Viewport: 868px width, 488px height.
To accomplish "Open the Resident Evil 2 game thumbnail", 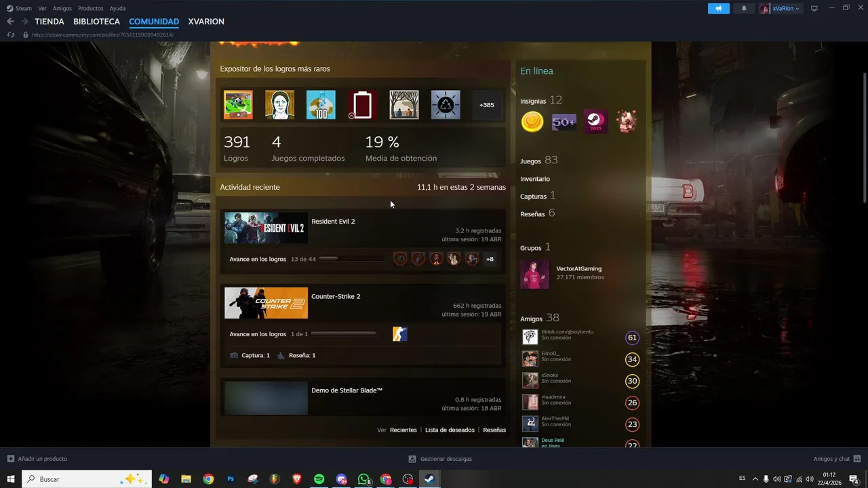I will click(266, 228).
